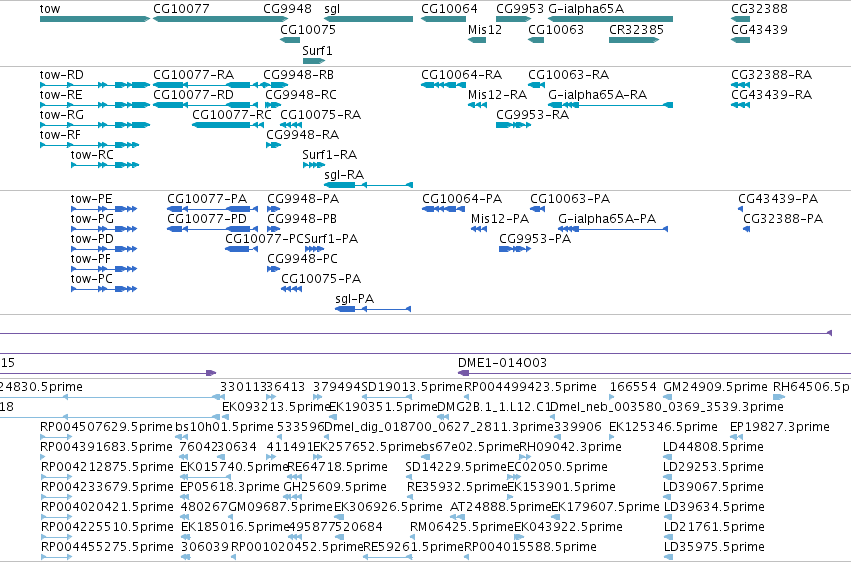Click protein CG10075-PA

click(x=291, y=289)
